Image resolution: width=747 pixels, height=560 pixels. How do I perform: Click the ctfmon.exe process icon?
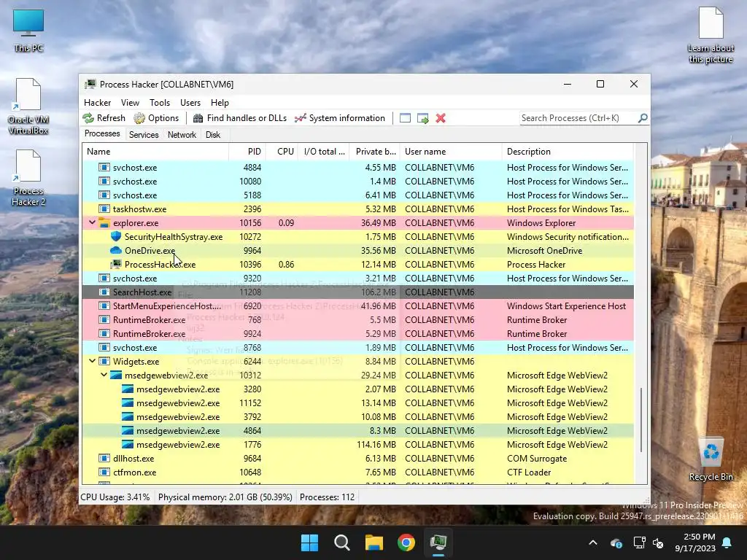104,472
